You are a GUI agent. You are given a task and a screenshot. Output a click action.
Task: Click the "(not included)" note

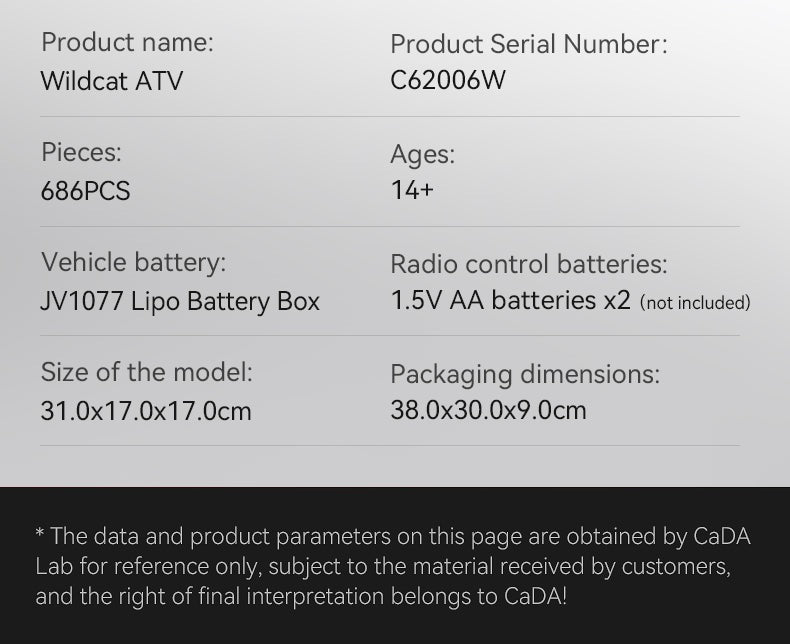click(695, 303)
